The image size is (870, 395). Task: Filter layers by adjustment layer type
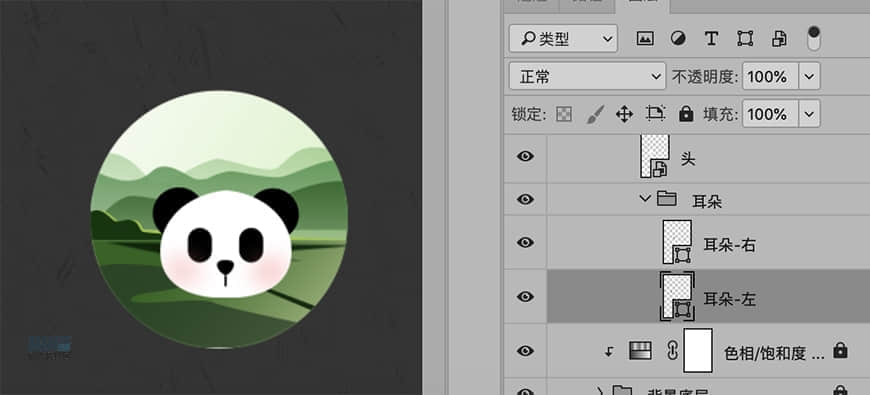point(677,38)
